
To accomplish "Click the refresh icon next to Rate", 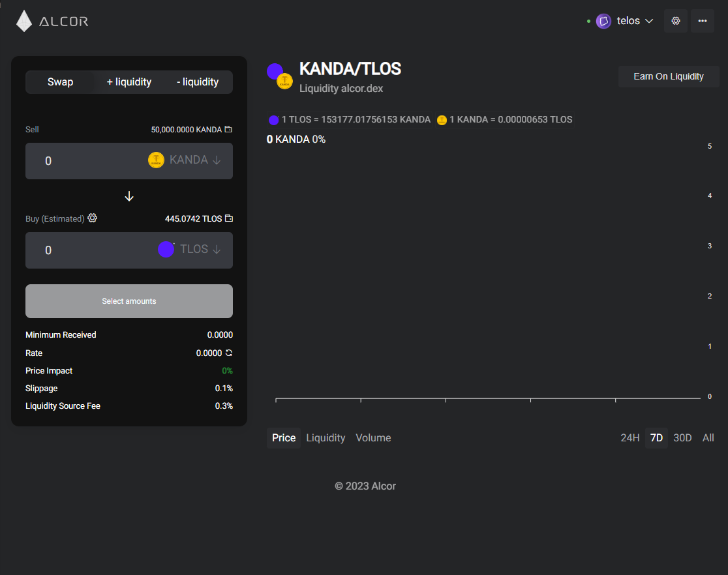I will 229,353.
